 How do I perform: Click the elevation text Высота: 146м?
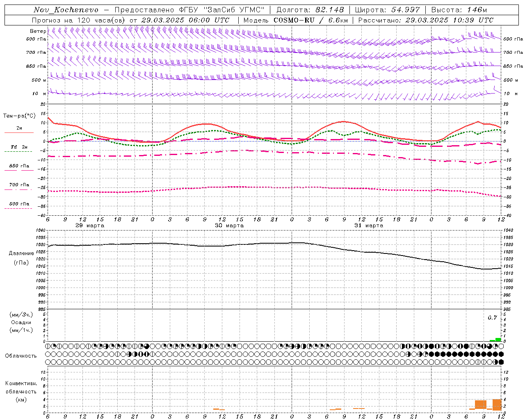click(x=459, y=10)
